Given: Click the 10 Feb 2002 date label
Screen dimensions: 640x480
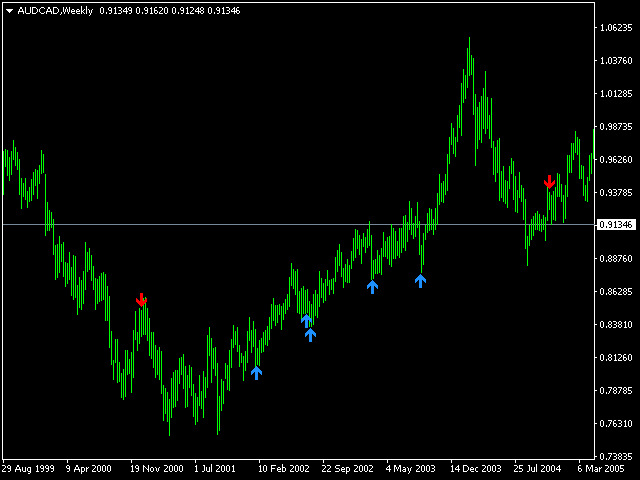Looking at the screenshot, I should tap(284, 469).
